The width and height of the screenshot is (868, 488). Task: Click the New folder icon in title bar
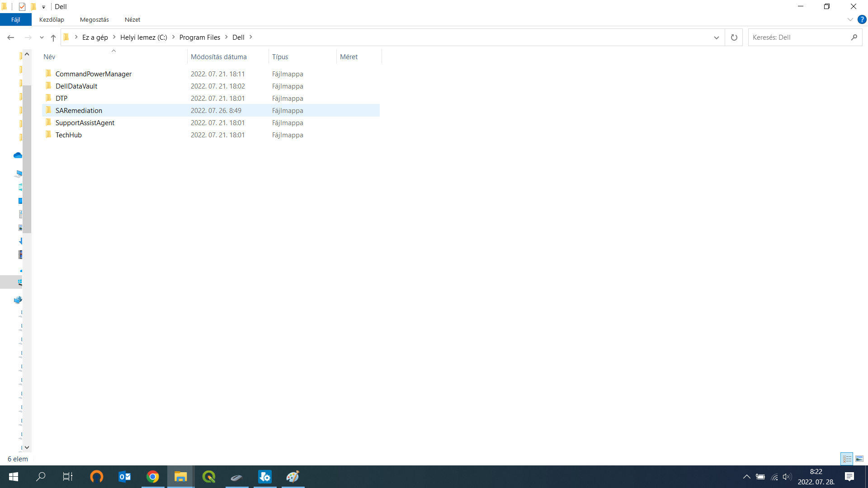(33, 7)
